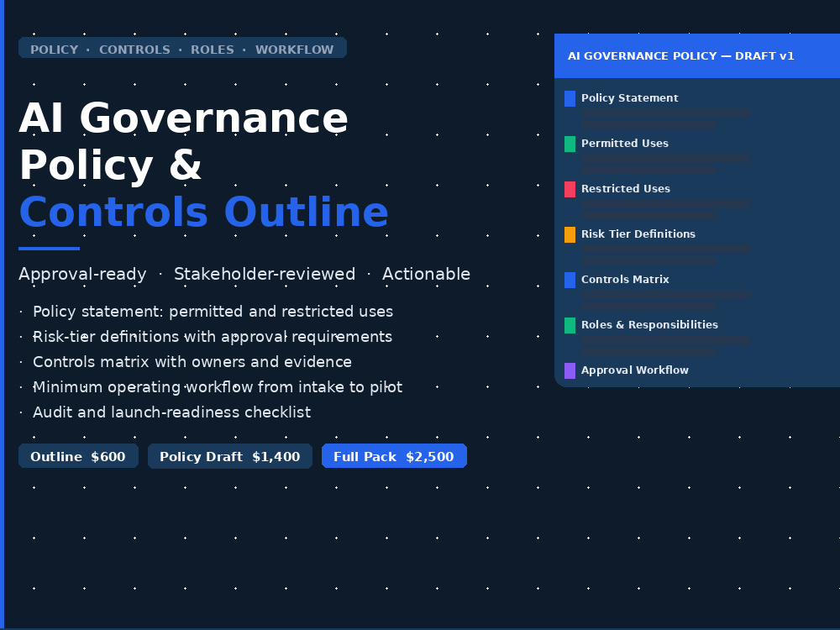Select the Controls Matrix section heading
840x630 pixels.
point(625,279)
